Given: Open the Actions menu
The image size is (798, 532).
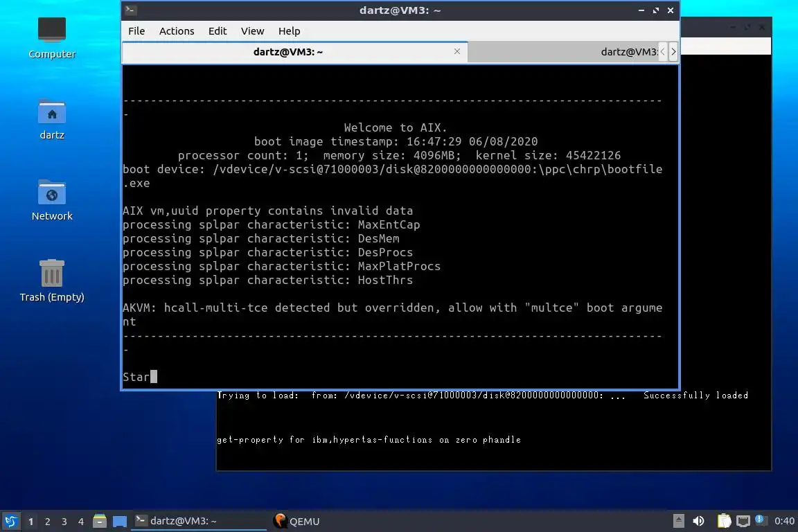Looking at the screenshot, I should (177, 31).
